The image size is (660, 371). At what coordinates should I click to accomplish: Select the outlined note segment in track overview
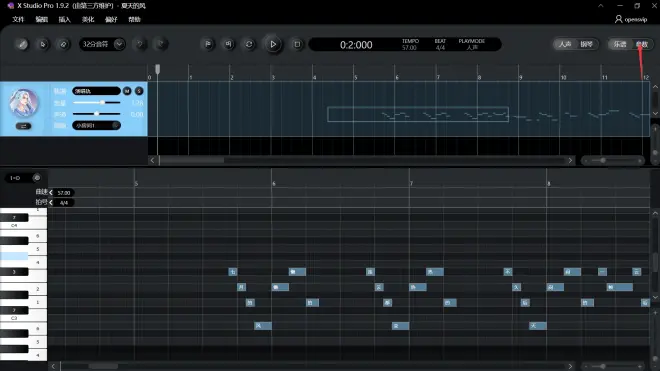pyautogui.click(x=418, y=115)
